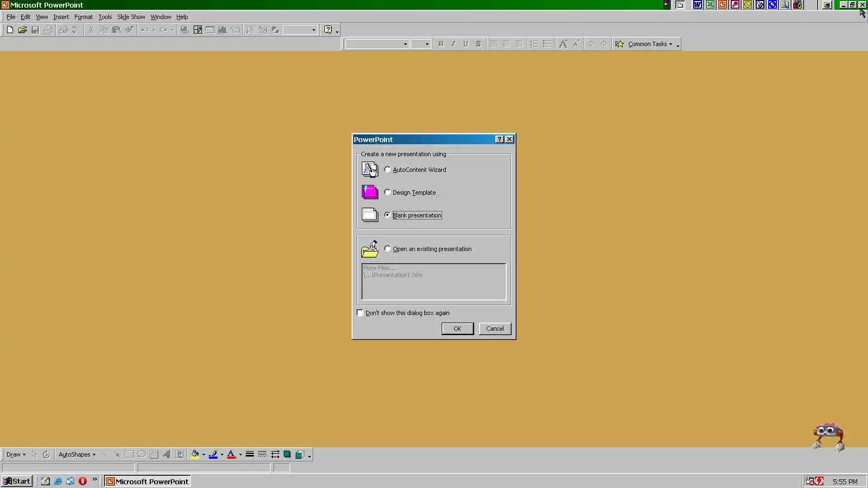Screen dimensions: 868x488
Task: Open the AutoShapes dropdown
Action: (x=77, y=454)
